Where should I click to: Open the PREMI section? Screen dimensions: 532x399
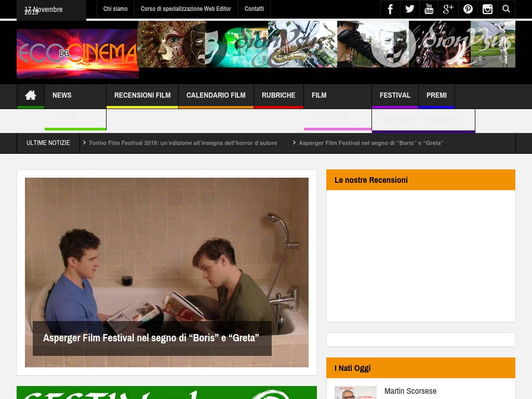[x=436, y=96]
